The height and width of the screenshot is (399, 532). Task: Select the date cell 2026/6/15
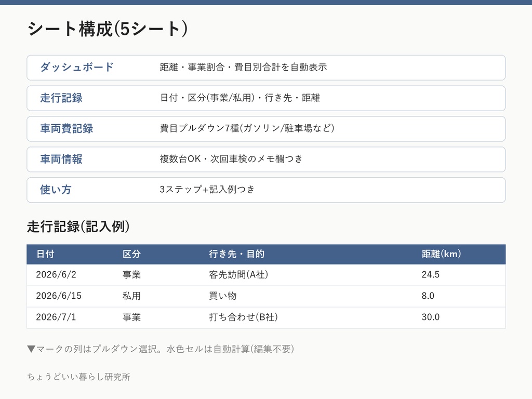click(x=59, y=296)
